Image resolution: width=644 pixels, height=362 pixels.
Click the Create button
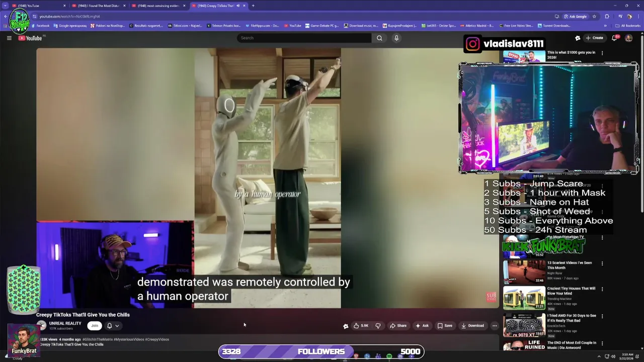pos(594,38)
